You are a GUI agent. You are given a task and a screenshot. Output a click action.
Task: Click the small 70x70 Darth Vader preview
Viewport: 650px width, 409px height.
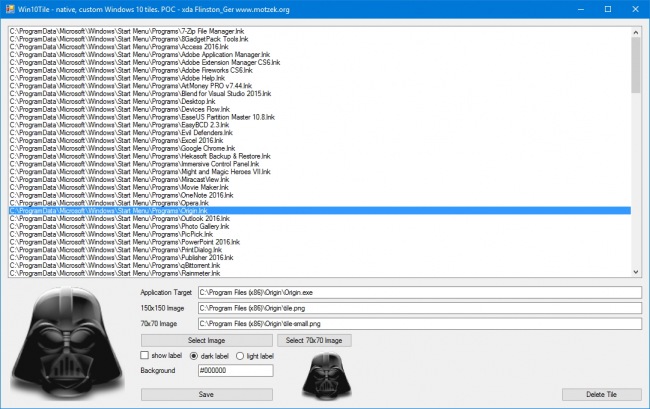327,376
